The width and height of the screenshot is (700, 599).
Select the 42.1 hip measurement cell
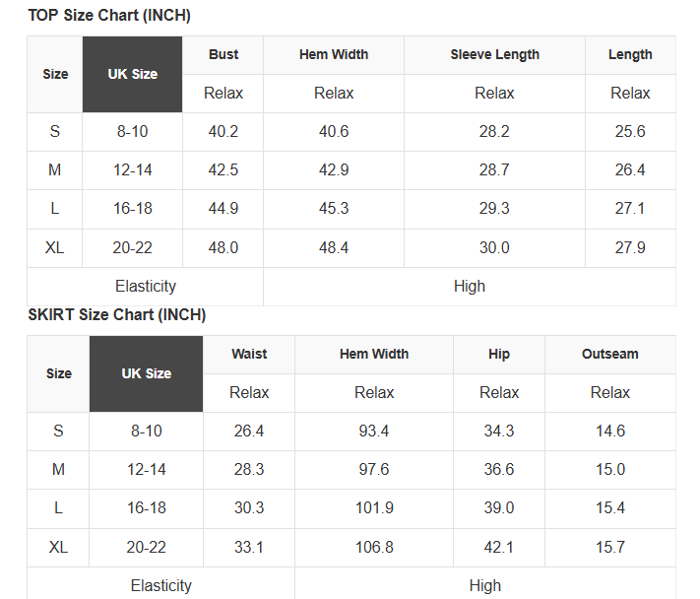tap(499, 546)
